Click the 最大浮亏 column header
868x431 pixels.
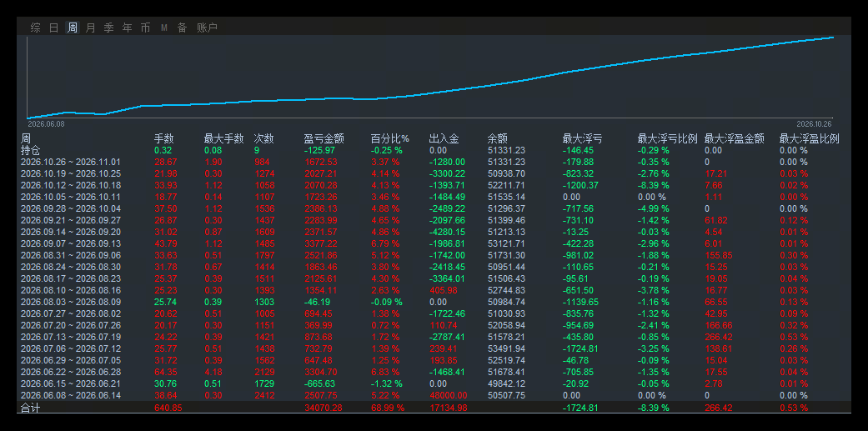[x=582, y=139]
